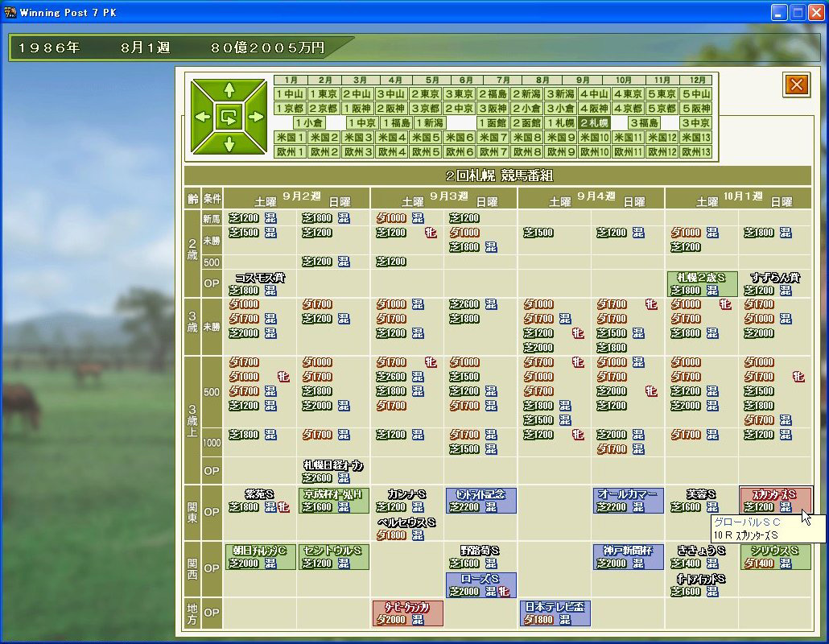829x644 pixels.
Task: Select the オールカマー race entry
Action: click(x=629, y=501)
